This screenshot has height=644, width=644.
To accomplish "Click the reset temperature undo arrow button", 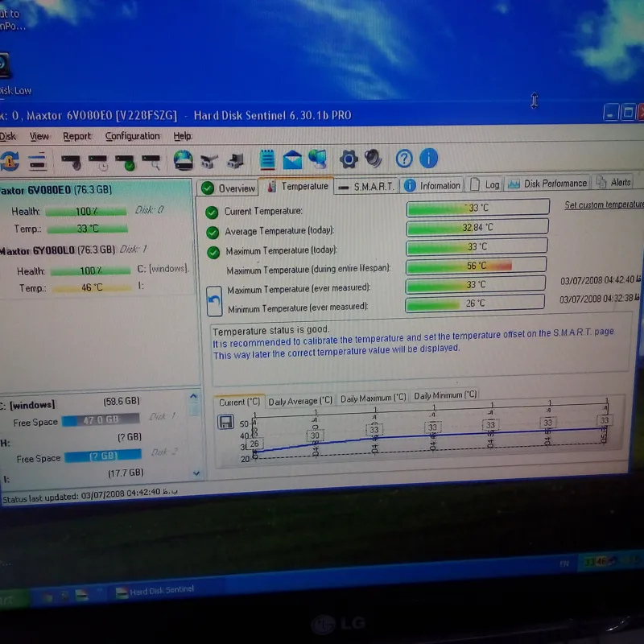I will pos(214,301).
